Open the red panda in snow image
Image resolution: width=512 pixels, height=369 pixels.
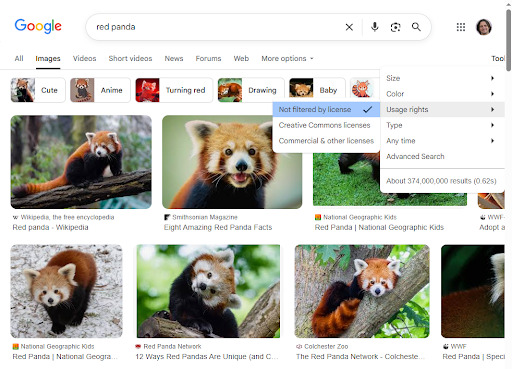pos(67,291)
